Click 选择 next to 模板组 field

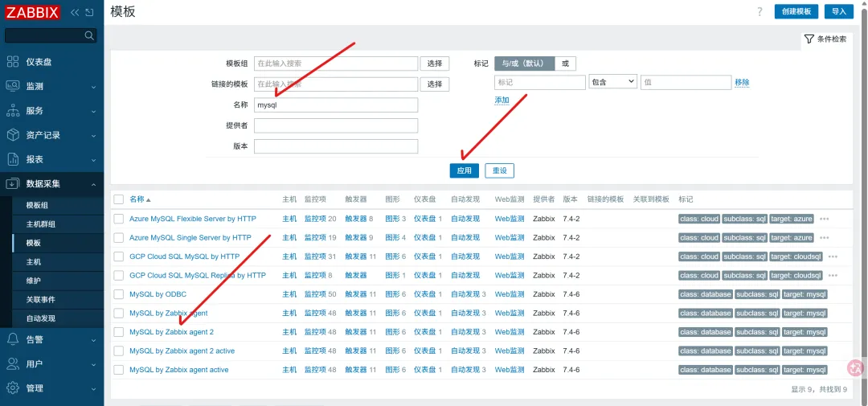point(435,64)
